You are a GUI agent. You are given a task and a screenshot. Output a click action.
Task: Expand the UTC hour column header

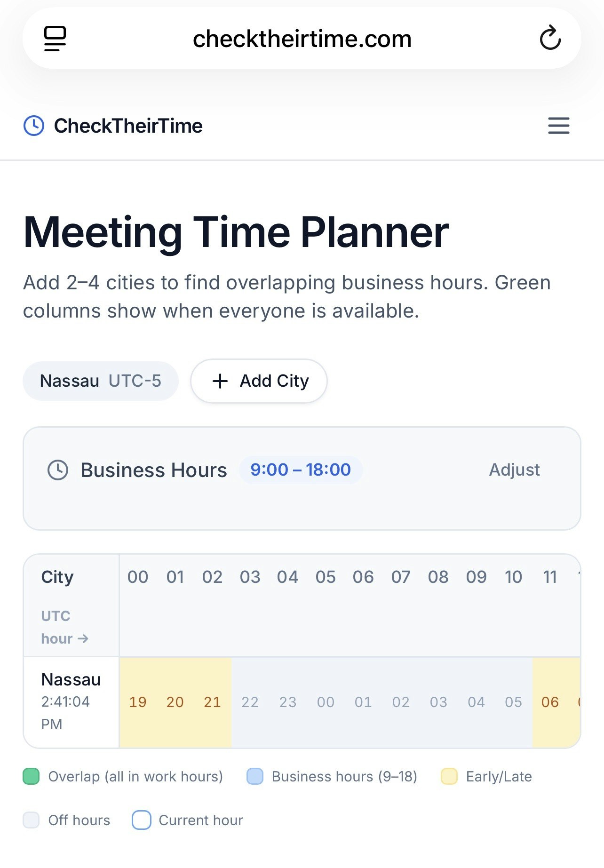coord(65,627)
